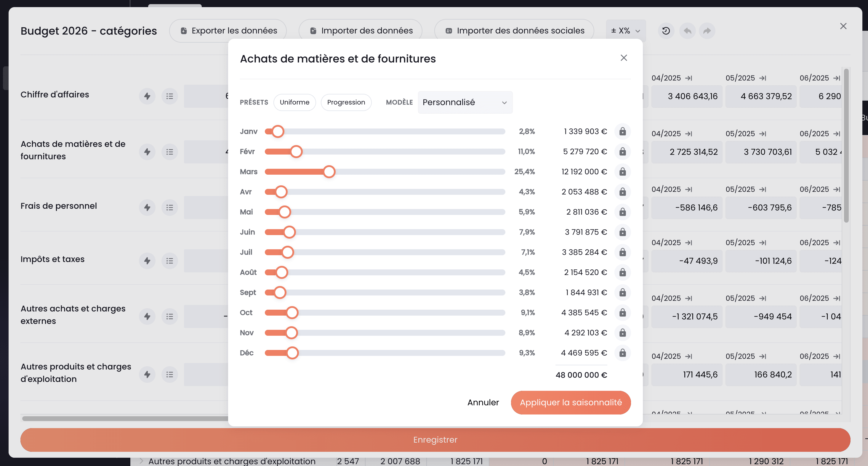Select the Progression preset
The height and width of the screenshot is (466, 868).
346,102
